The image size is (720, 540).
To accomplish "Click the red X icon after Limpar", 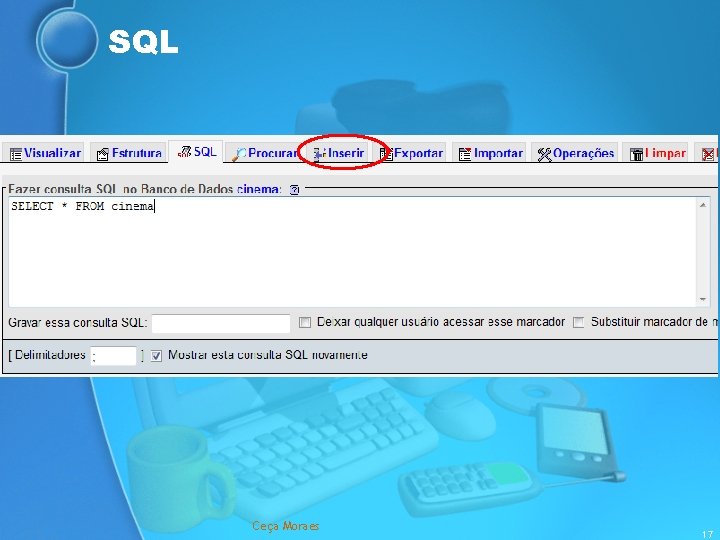I will pos(709,154).
